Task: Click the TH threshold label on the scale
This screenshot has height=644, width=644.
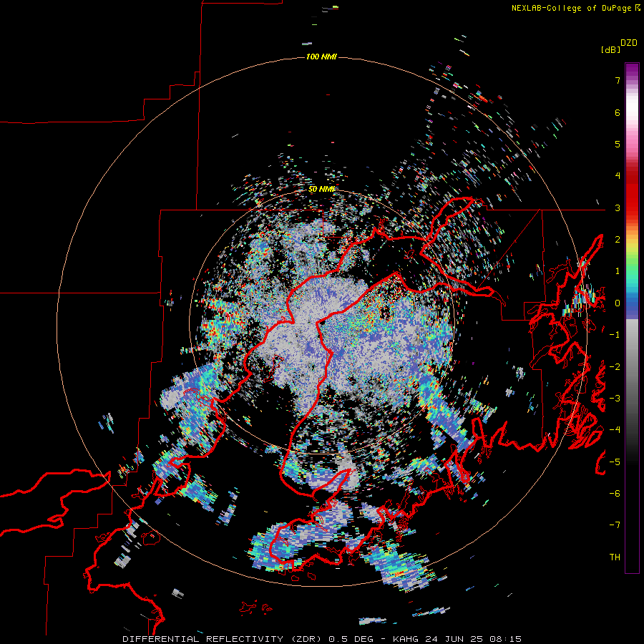Action: tap(615, 557)
